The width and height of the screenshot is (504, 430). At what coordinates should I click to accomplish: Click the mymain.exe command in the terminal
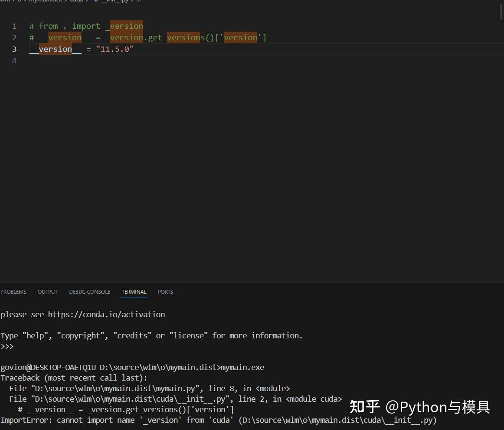point(242,367)
